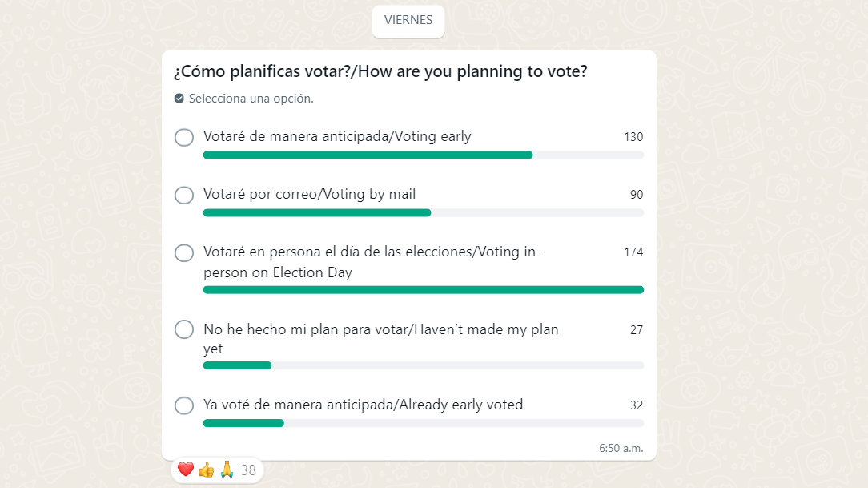Click the VIERNES date label

[x=408, y=21]
